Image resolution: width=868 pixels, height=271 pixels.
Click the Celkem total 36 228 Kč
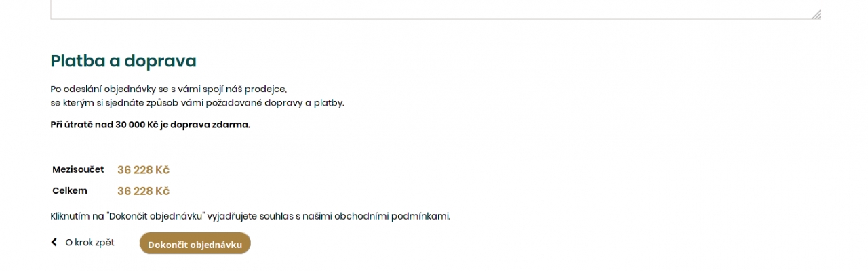pyautogui.click(x=143, y=191)
